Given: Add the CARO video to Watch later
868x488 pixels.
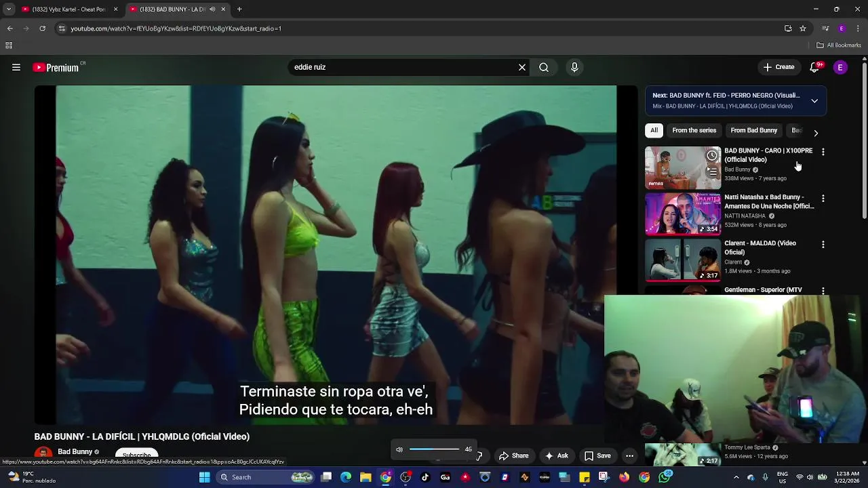Looking at the screenshot, I should pyautogui.click(x=712, y=156).
